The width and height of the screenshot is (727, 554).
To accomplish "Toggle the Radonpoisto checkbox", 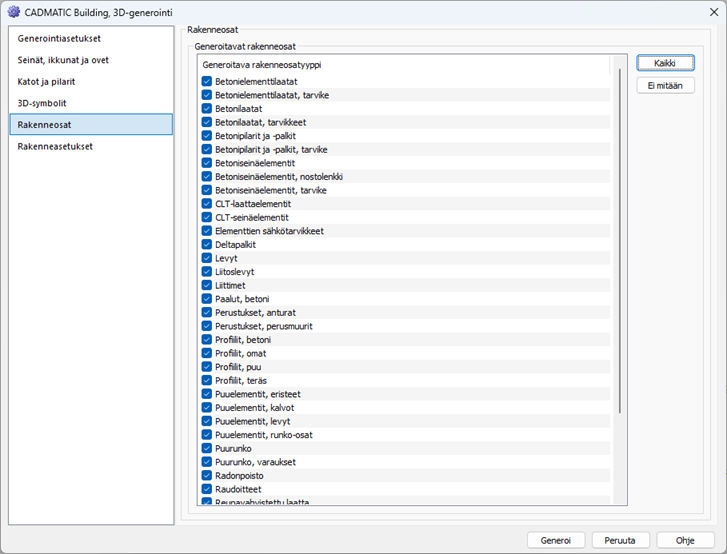I will point(206,476).
